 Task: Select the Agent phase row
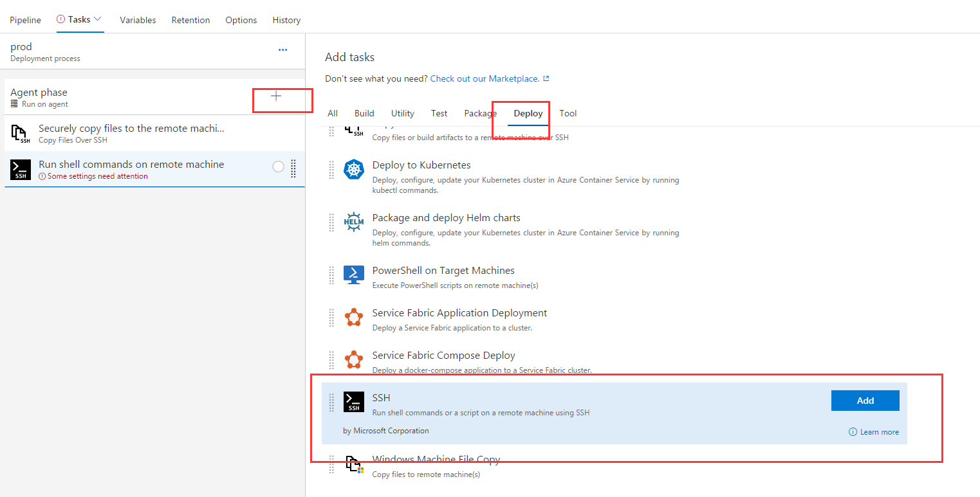coord(154,97)
